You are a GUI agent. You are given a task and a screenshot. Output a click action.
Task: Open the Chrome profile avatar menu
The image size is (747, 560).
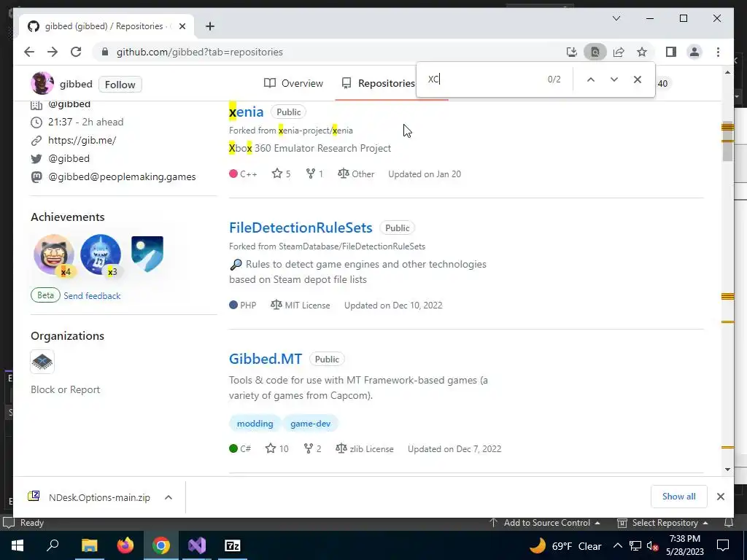[694, 52]
